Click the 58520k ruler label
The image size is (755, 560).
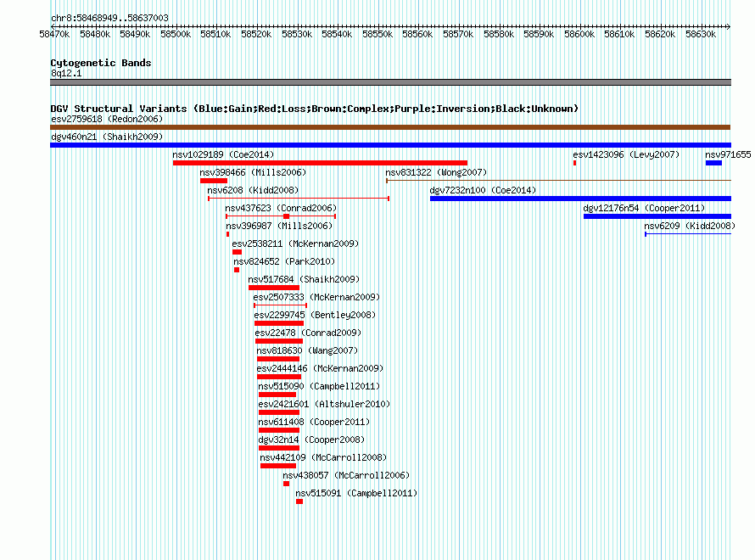pos(256,34)
